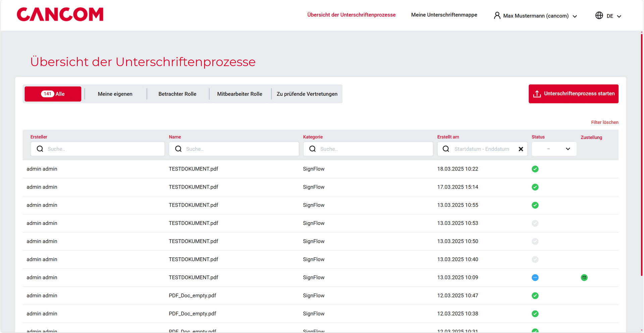Open the Status filter dropdown

pos(554,149)
